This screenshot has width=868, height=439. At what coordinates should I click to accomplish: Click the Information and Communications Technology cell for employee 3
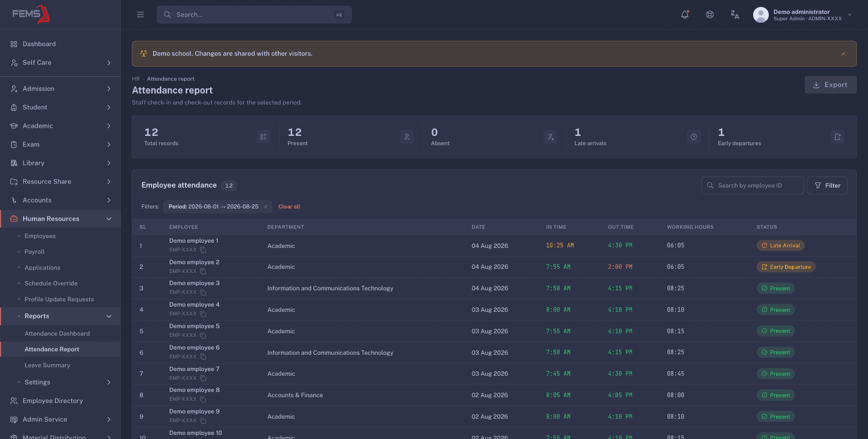tap(330, 289)
